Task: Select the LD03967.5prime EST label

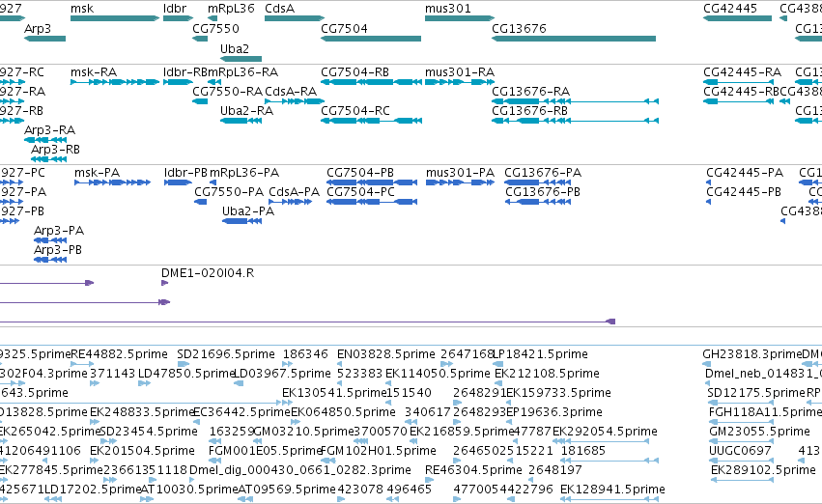Action: [x=282, y=374]
